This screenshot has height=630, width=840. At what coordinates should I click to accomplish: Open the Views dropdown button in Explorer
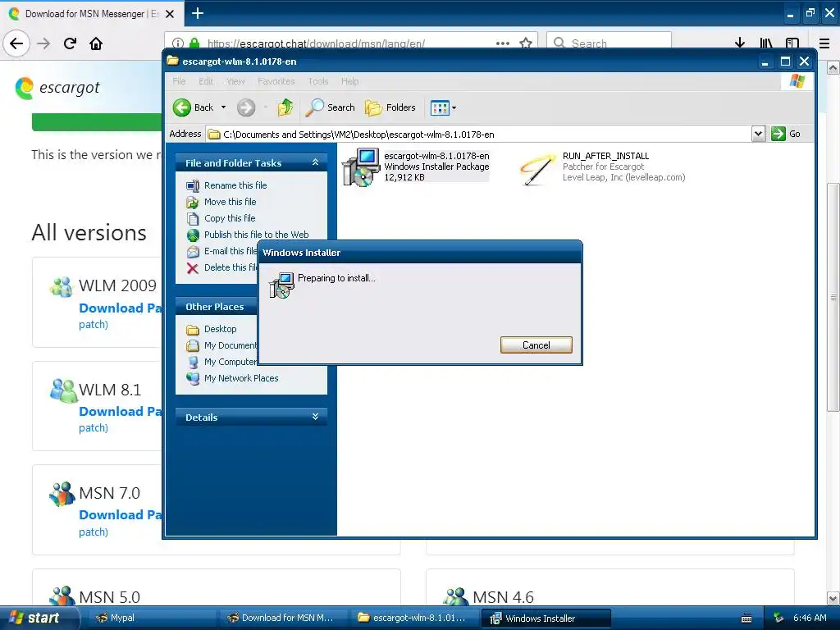[443, 107]
